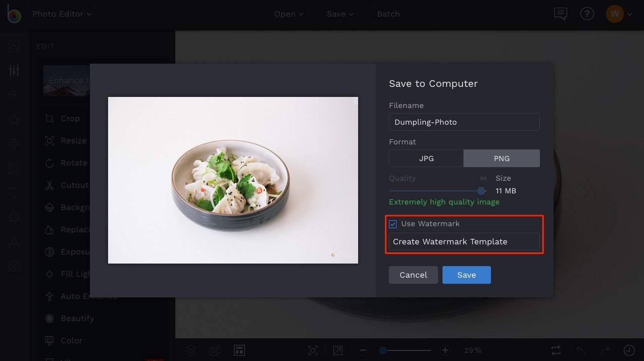Select PNG format
This screenshot has height=361, width=644.
(x=501, y=158)
